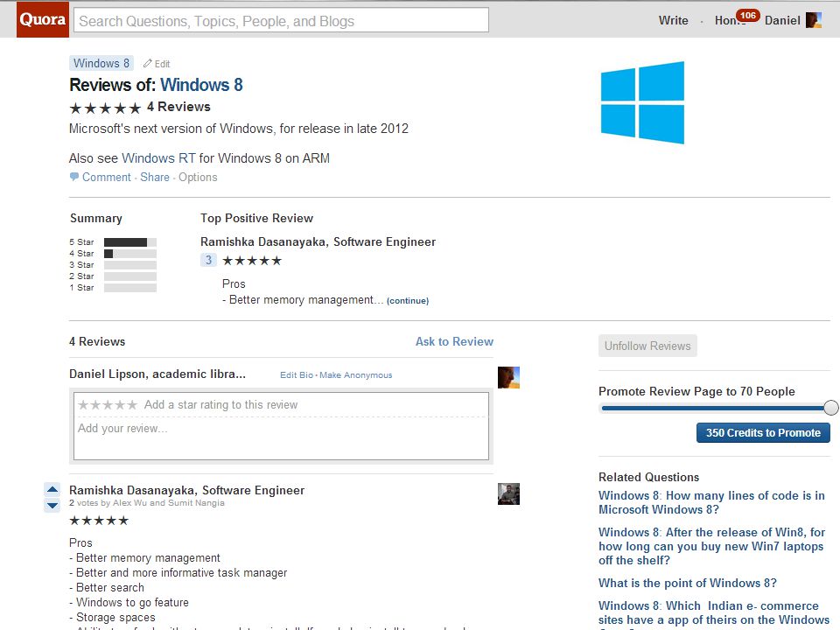This screenshot has width=840, height=630.
Task: Click Ask to Review
Action: tap(454, 341)
